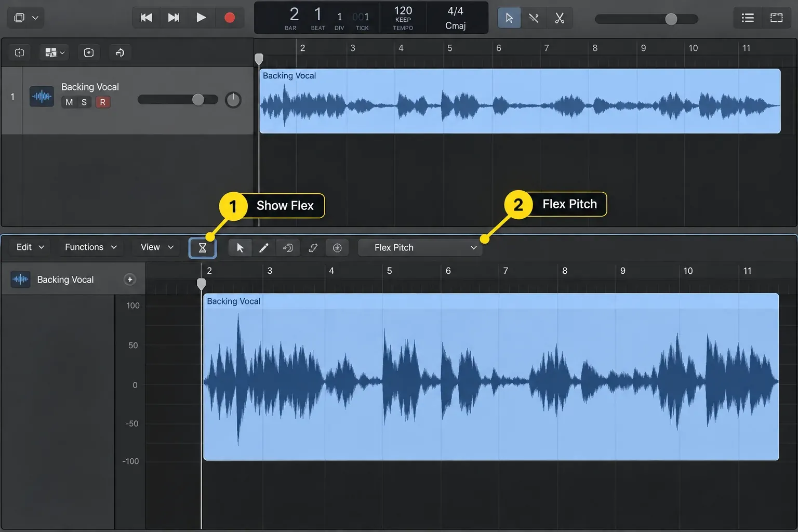The width and height of the screenshot is (798, 532).
Task: Select the tool between Pointer and Scissors
Action: (534, 18)
